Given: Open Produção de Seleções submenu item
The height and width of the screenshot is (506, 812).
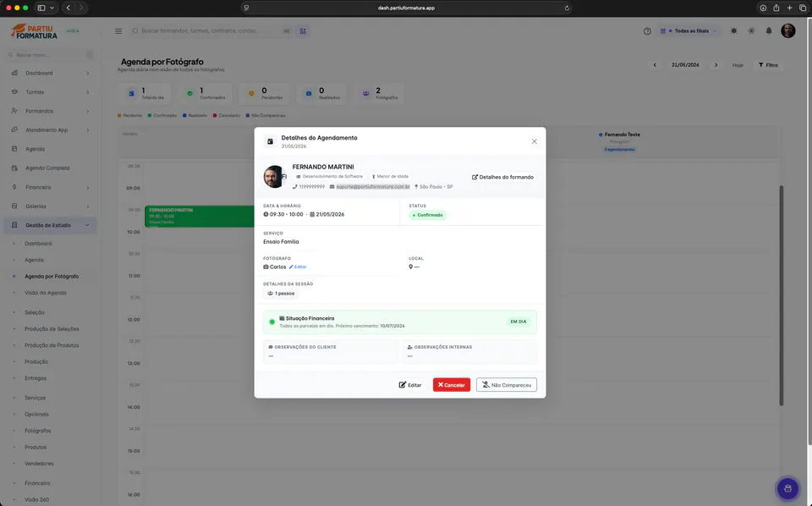Looking at the screenshot, I should 52,329.
